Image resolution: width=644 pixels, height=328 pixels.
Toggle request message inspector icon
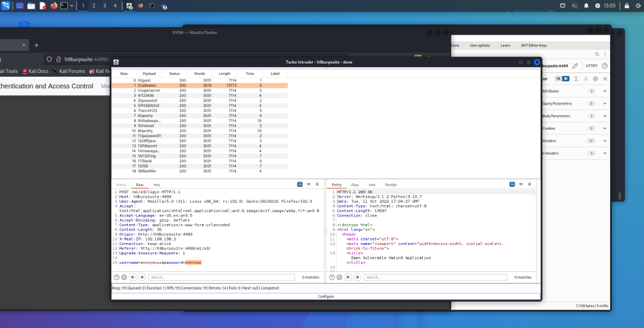(300, 184)
